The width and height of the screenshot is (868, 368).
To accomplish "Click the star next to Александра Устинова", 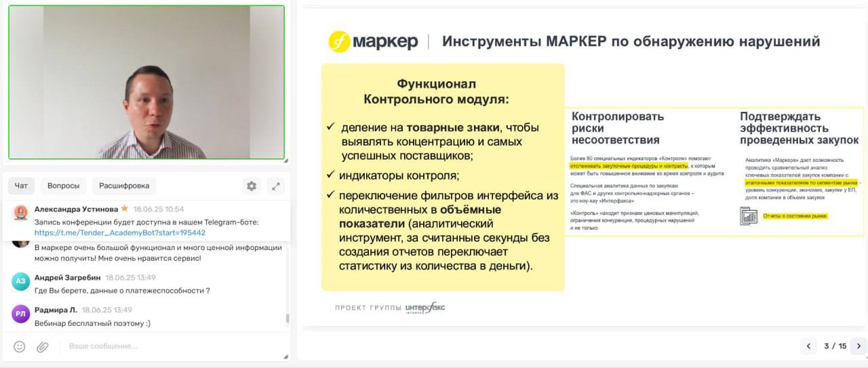I will coord(125,209).
